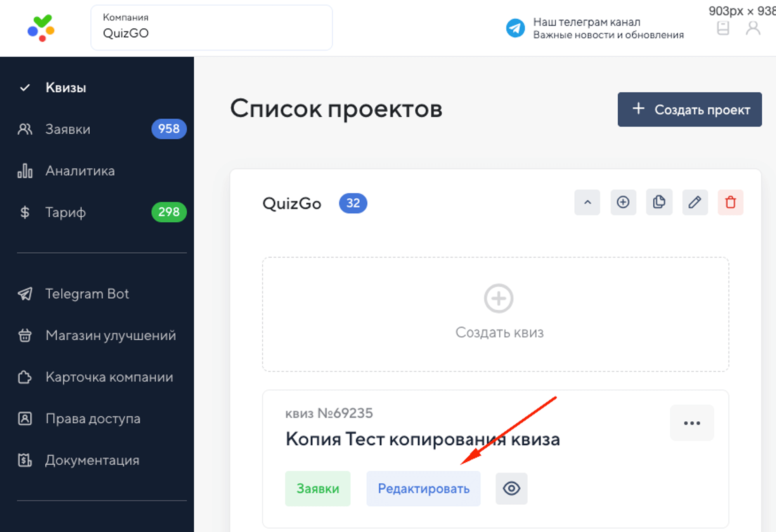Open the three-dot menu for quiz №69235
This screenshot has height=532, width=776.
click(x=692, y=423)
